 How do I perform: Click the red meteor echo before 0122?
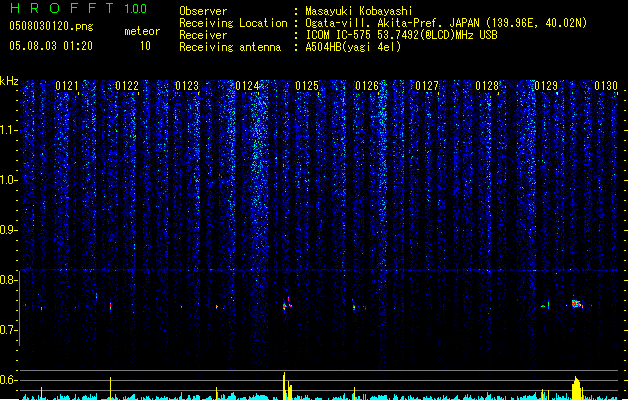(x=111, y=307)
